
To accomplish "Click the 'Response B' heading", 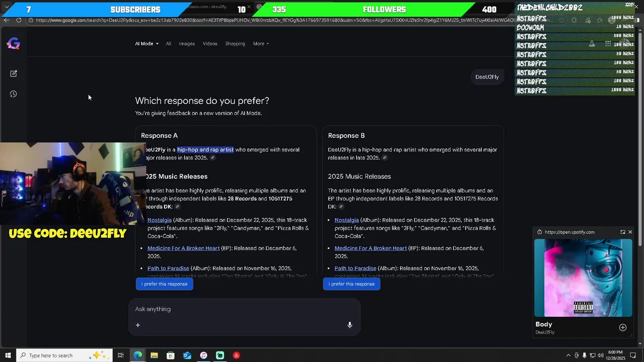I will coord(346,136).
